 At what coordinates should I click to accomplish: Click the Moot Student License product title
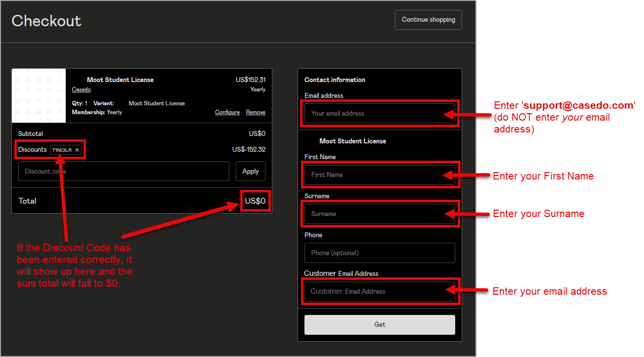point(120,80)
